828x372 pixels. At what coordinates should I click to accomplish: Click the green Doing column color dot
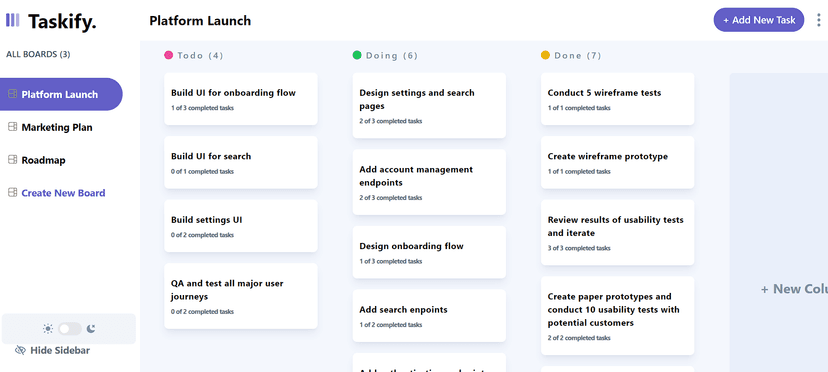pos(357,55)
